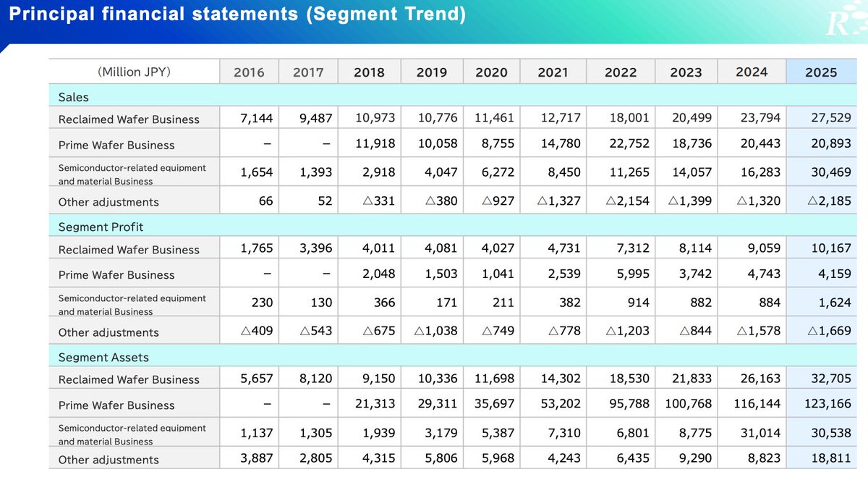Screen dimensions: 868x480
Task: Click 'Reclaimed Wafer Business' label under Segment Profit
Action: [x=129, y=250]
